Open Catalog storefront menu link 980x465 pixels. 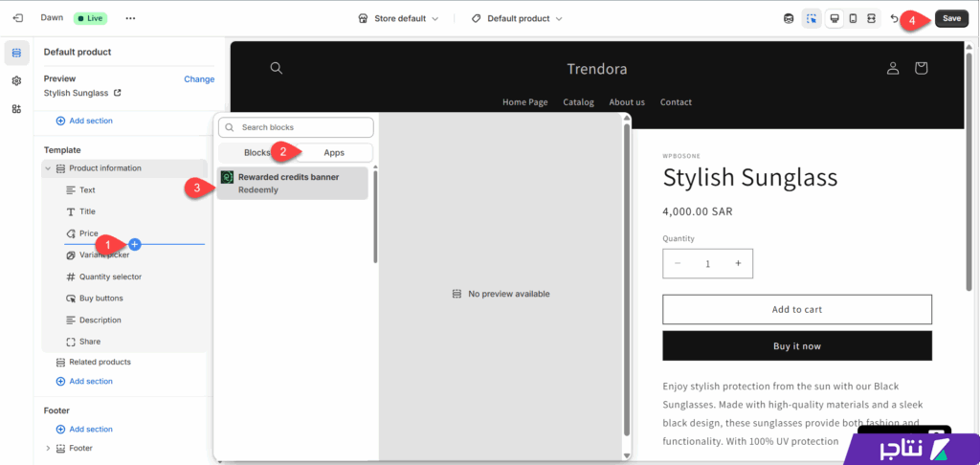[x=578, y=101]
